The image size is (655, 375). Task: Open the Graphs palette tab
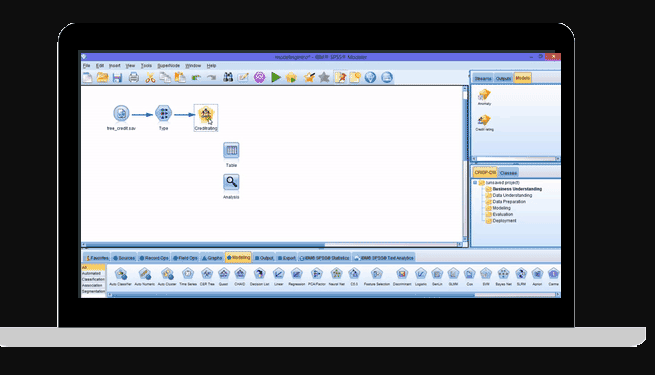coord(212,258)
